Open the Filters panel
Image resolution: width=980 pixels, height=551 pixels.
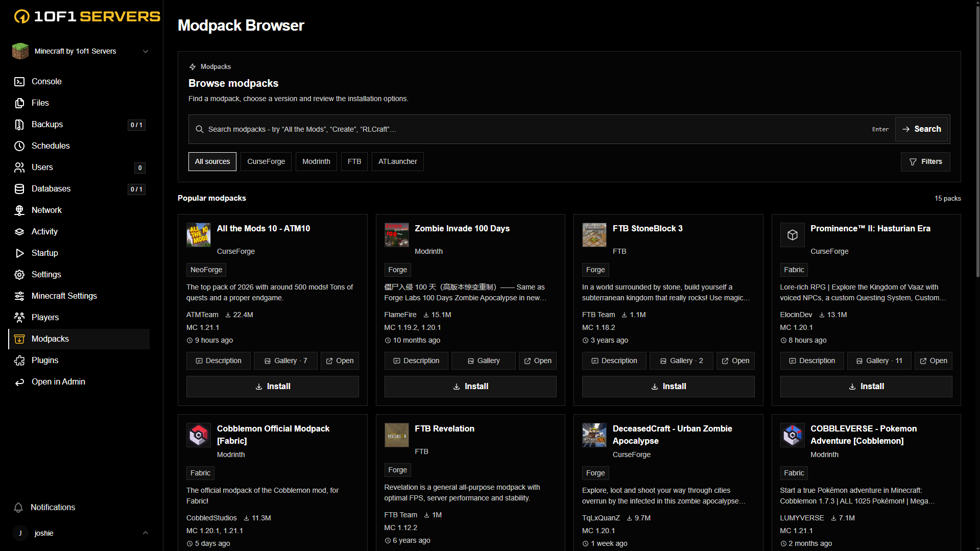[925, 162]
